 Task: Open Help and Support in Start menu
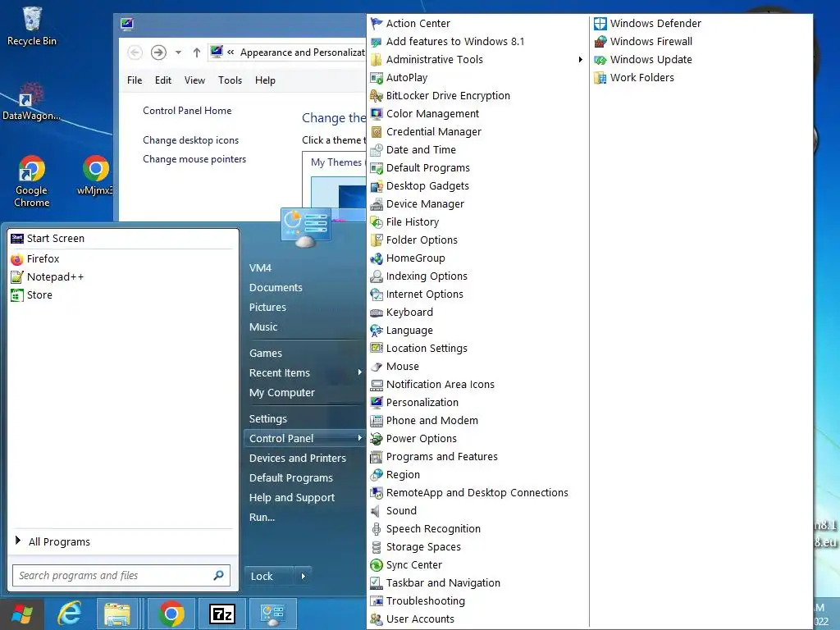tap(292, 498)
